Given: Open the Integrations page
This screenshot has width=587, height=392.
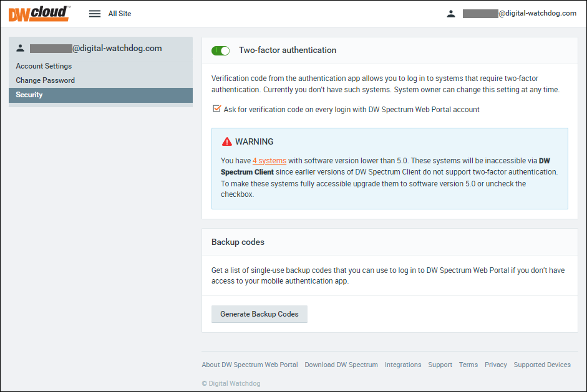Looking at the screenshot, I should [403, 365].
